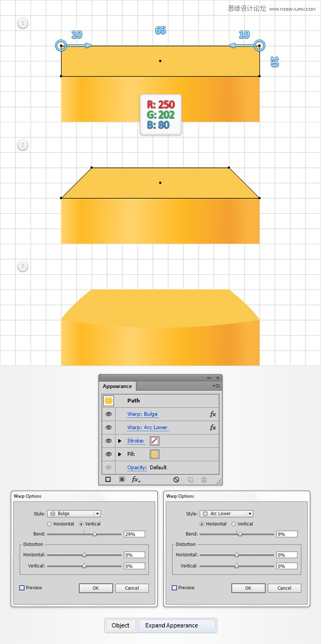This screenshot has height=644, width=321.
Task: Toggle the Opacity row eye icon
Action: pyautogui.click(x=109, y=468)
